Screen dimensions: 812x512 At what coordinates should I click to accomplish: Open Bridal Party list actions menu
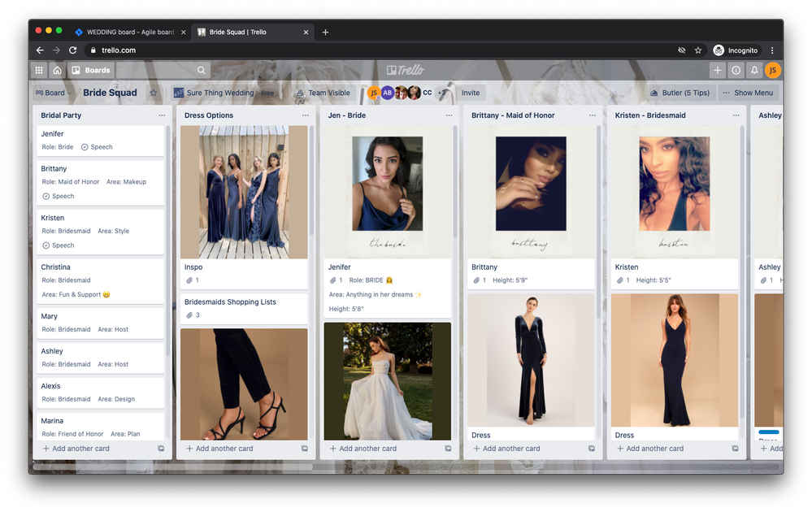click(x=162, y=115)
